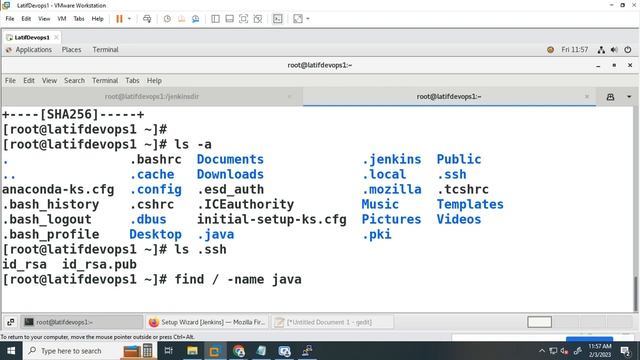Open the GNOME Places menu
The image size is (640, 360).
[71, 50]
